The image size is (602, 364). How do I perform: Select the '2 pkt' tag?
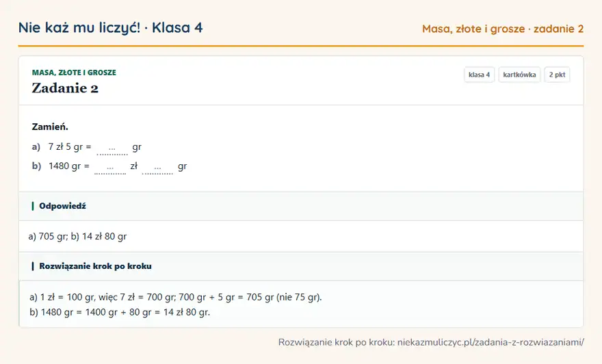(557, 75)
